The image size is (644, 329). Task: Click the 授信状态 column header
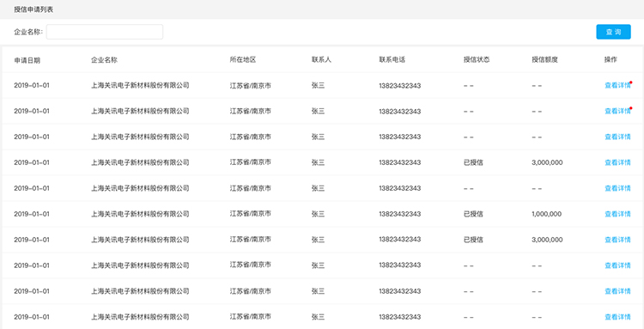tap(477, 60)
